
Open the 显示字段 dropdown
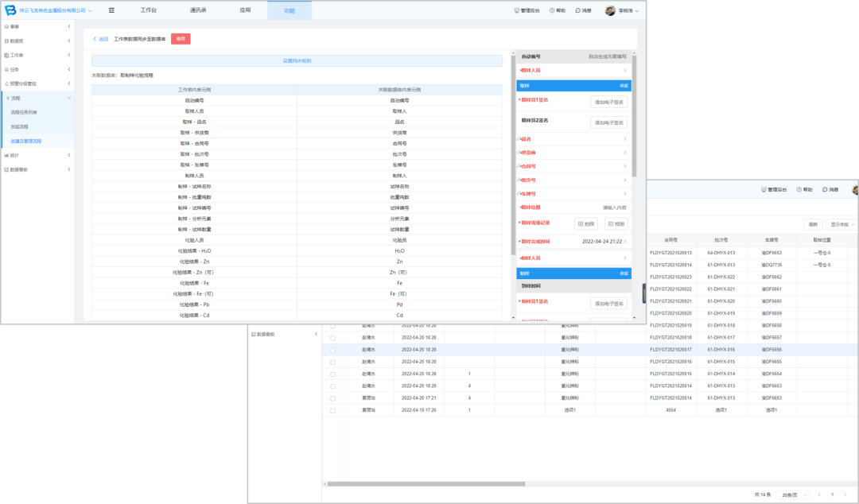[842, 224]
